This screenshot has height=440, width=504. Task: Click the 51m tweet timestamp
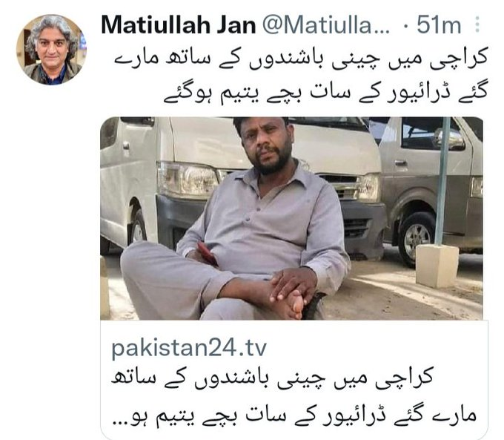(439, 25)
